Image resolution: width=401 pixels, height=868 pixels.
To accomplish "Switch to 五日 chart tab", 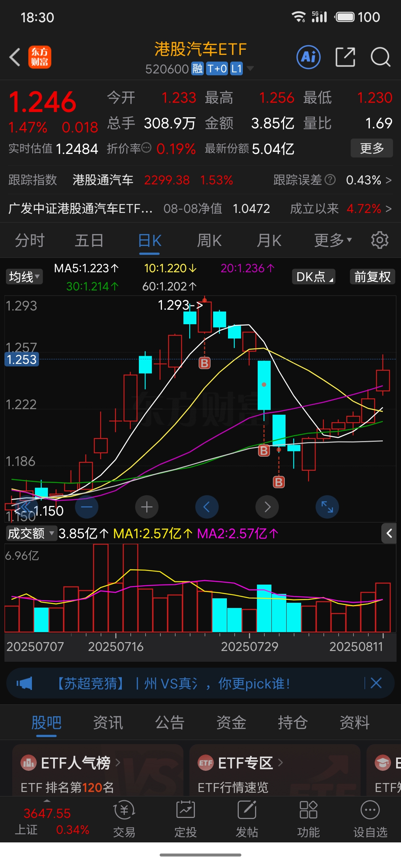I will [x=89, y=240].
